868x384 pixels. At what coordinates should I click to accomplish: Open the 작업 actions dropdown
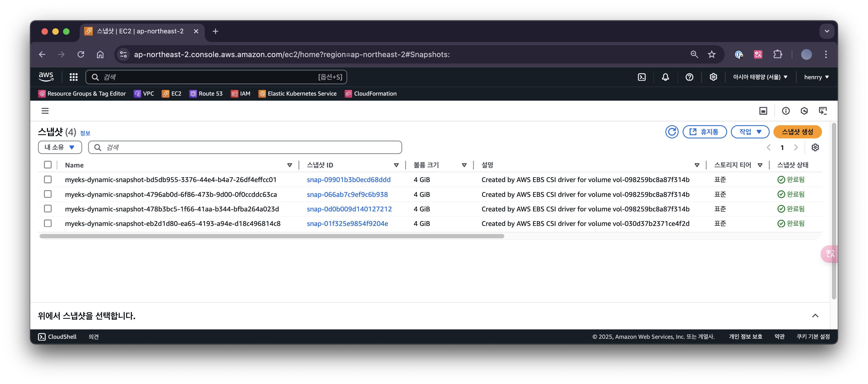[x=750, y=132]
